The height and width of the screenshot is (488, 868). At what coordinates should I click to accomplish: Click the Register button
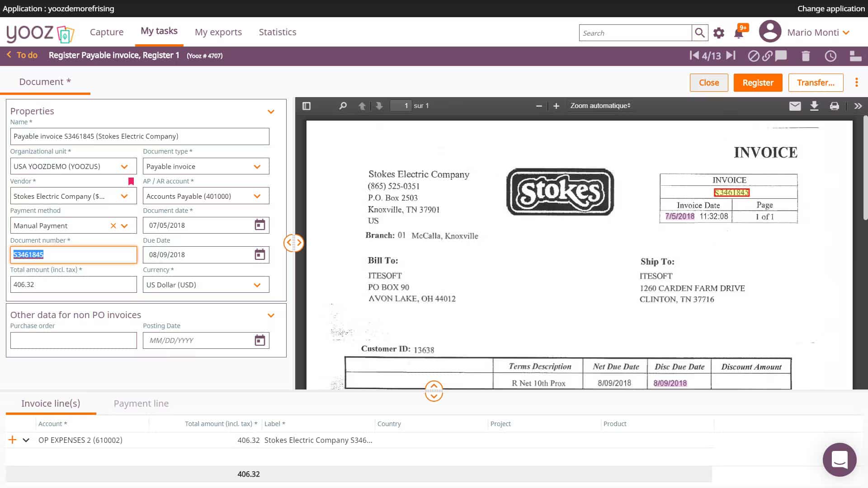tap(758, 83)
